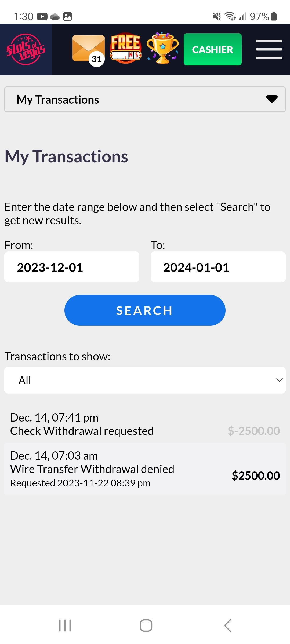Tap the battery indicator in status bar
Screen dimensions: 290x644
[x=274, y=17]
